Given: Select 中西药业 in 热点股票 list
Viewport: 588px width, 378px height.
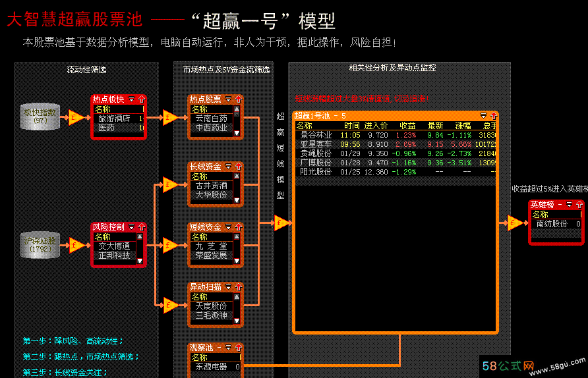Looking at the screenshot, I should click(x=211, y=128).
